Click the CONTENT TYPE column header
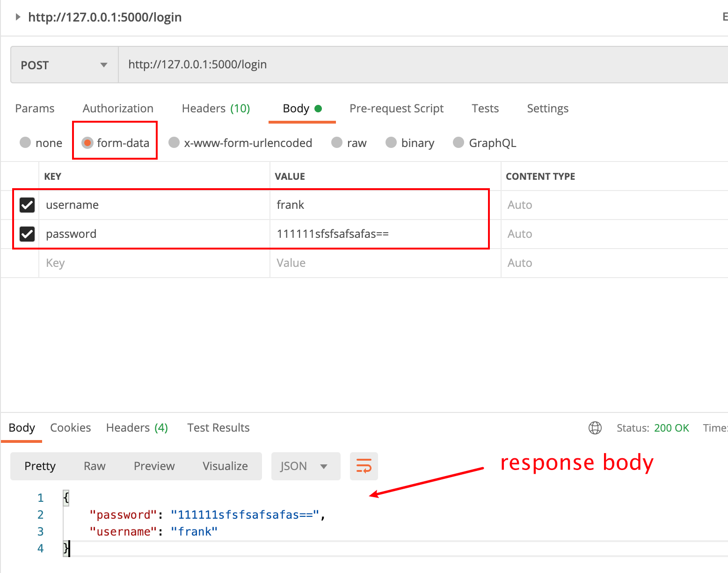Screen dimensions: 728x573 click(x=540, y=176)
